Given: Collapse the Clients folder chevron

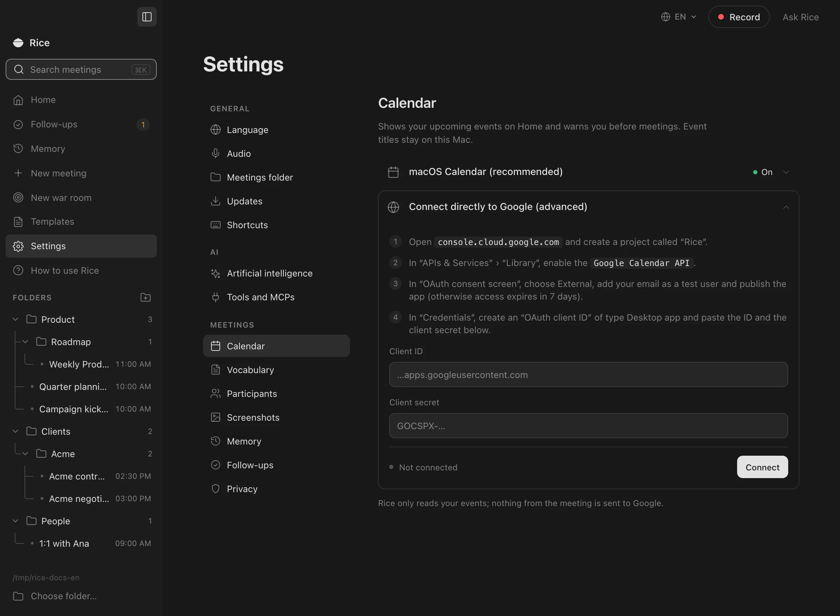Looking at the screenshot, I should [x=15, y=431].
